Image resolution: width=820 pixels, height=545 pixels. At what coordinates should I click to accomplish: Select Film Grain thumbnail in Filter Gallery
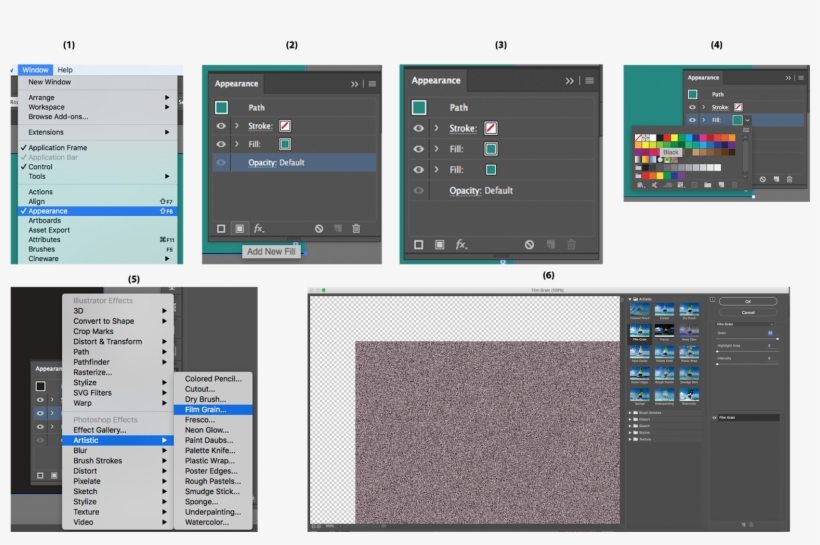pyautogui.click(x=640, y=333)
